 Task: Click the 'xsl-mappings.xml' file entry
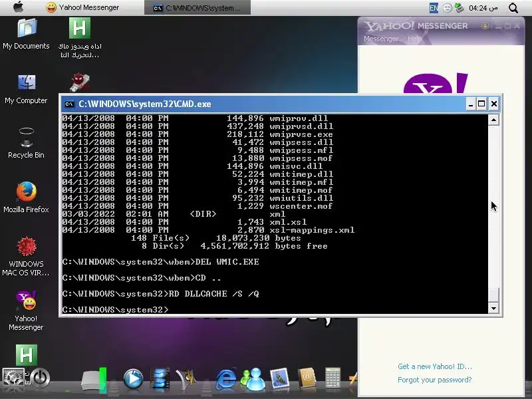pos(312,230)
